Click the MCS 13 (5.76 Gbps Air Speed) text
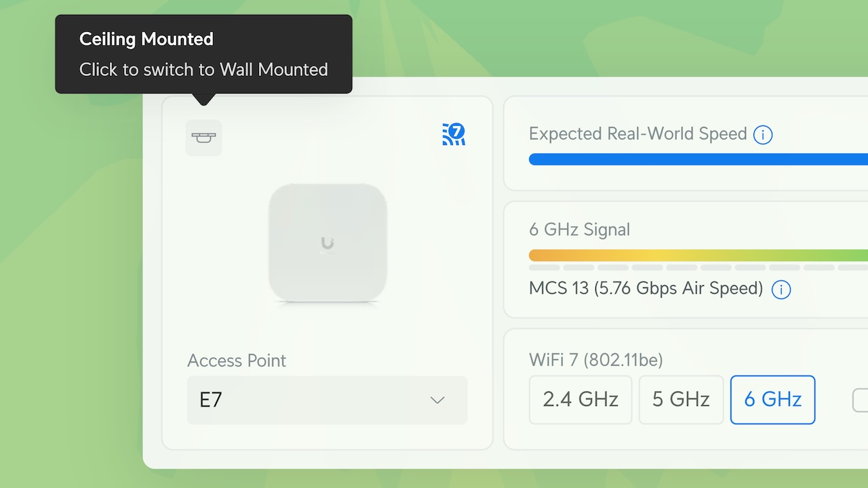868x488 pixels. click(x=646, y=288)
